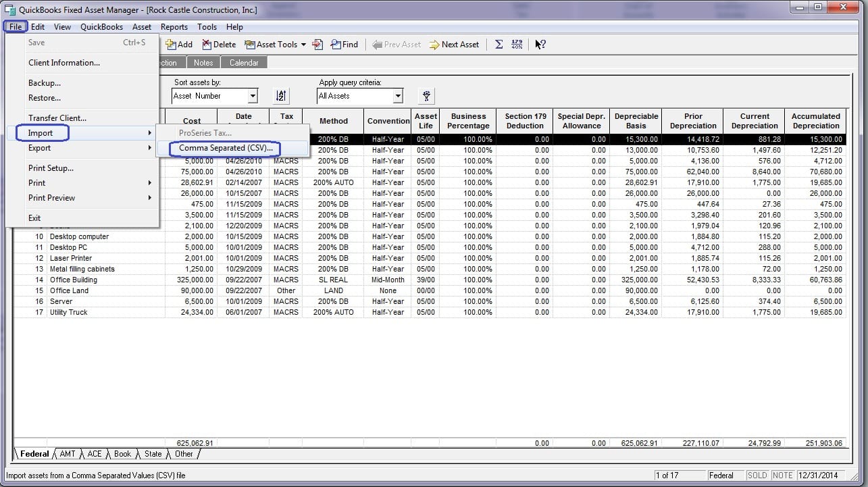Click the Find toolbar button
Screen dimensions: 868x487
pyautogui.click(x=344, y=45)
